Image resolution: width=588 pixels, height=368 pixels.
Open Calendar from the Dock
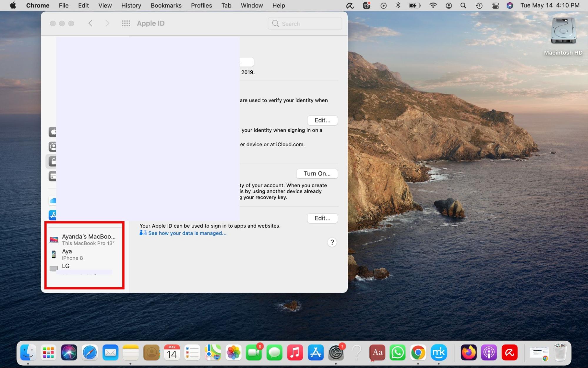[172, 352]
